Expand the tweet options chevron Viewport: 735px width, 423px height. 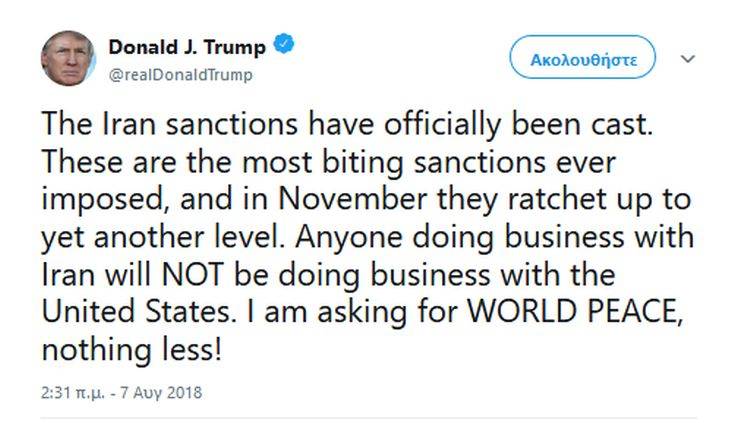pos(687,59)
